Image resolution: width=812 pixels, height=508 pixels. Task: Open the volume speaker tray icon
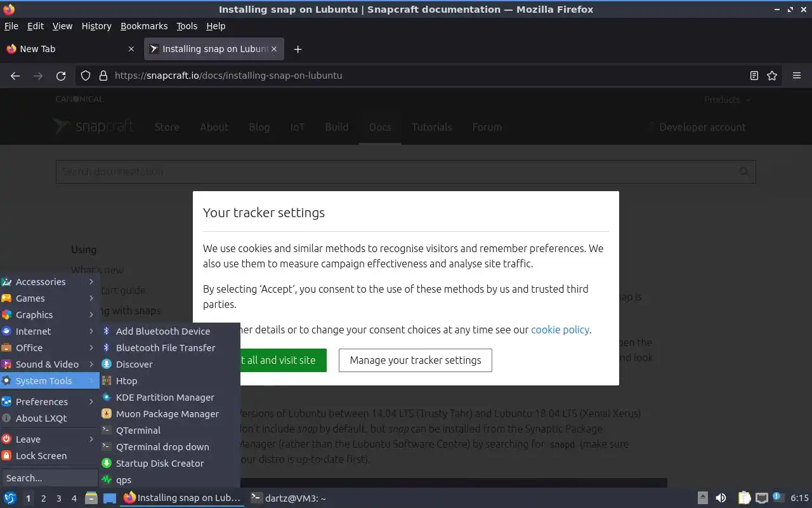coord(721,498)
